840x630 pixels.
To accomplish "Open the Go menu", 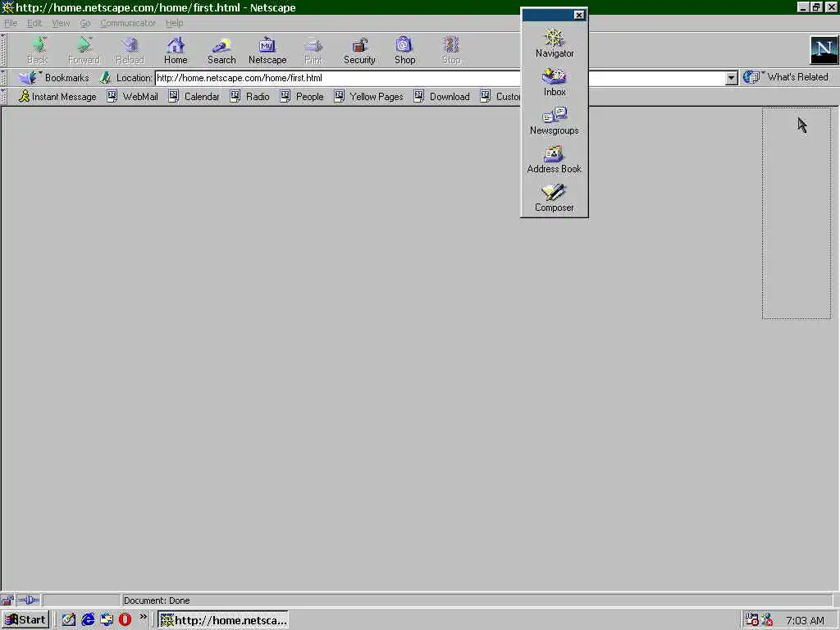I will (85, 23).
